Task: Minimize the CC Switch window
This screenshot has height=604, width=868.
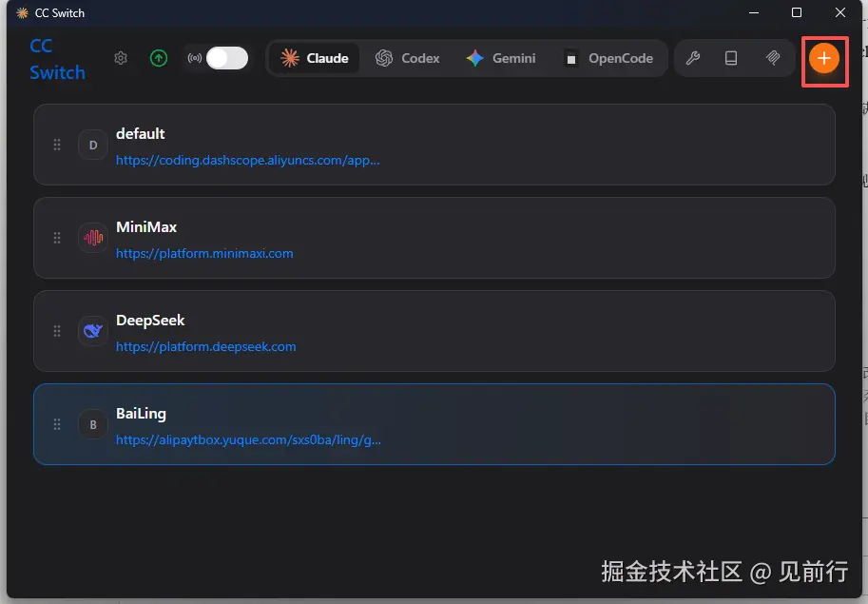Action: coord(753,12)
